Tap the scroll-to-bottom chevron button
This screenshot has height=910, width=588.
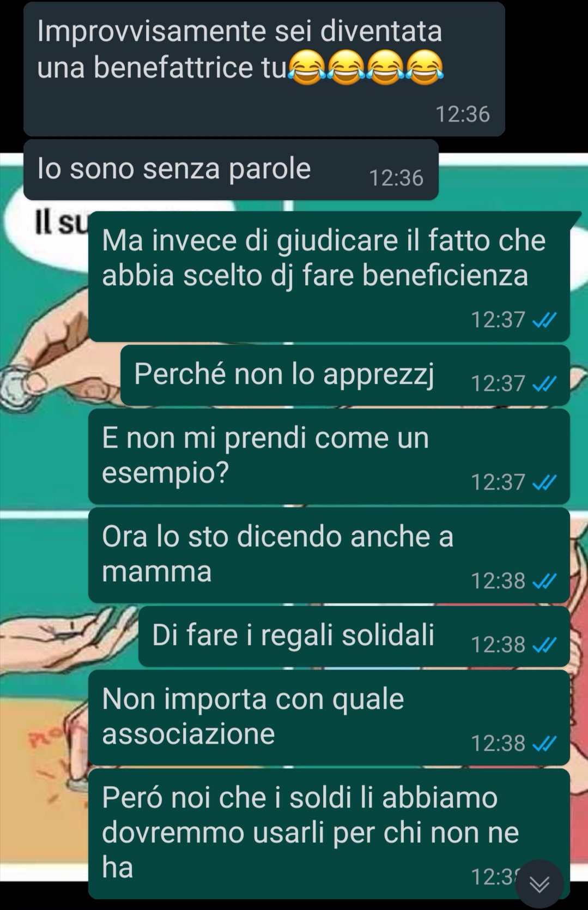(x=539, y=884)
